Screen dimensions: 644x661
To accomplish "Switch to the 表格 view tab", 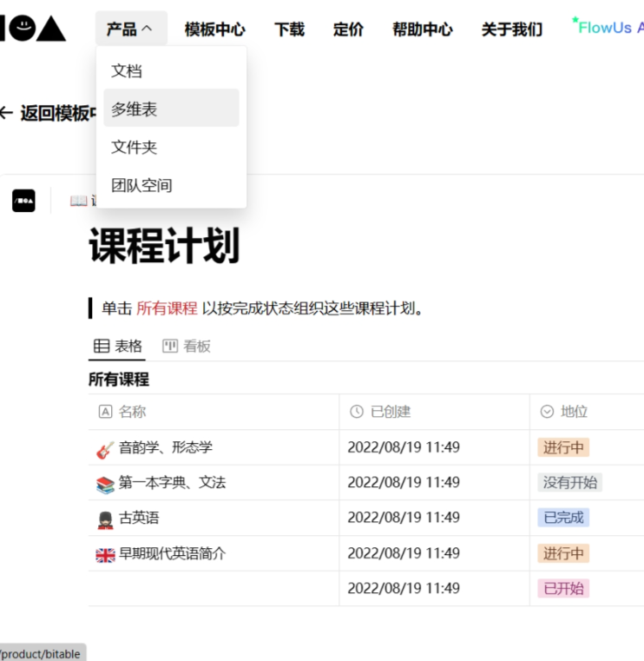I will pos(117,346).
